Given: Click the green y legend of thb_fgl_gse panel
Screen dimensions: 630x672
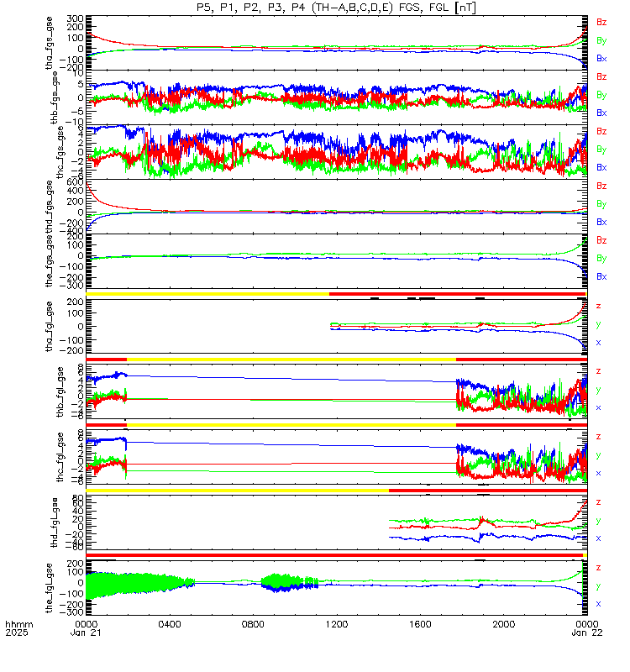Looking at the screenshot, I should pos(598,390).
